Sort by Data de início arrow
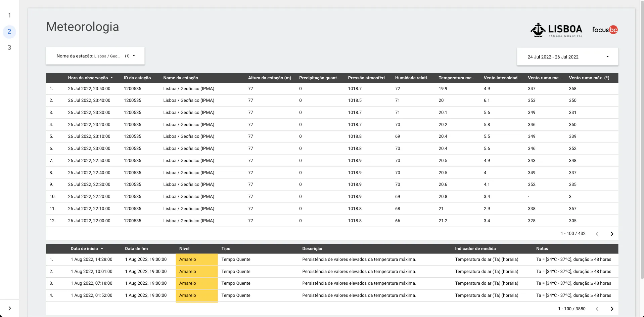644x317 pixels. tap(102, 249)
